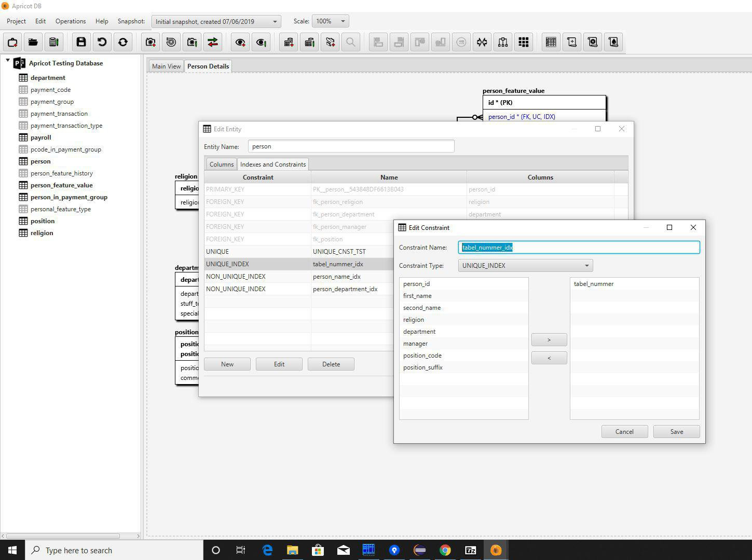The height and width of the screenshot is (560, 752).
Task: Open the Help menu
Action: pos(102,21)
